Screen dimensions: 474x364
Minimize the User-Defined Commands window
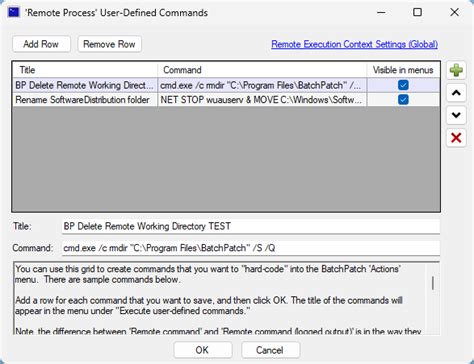point(381,12)
